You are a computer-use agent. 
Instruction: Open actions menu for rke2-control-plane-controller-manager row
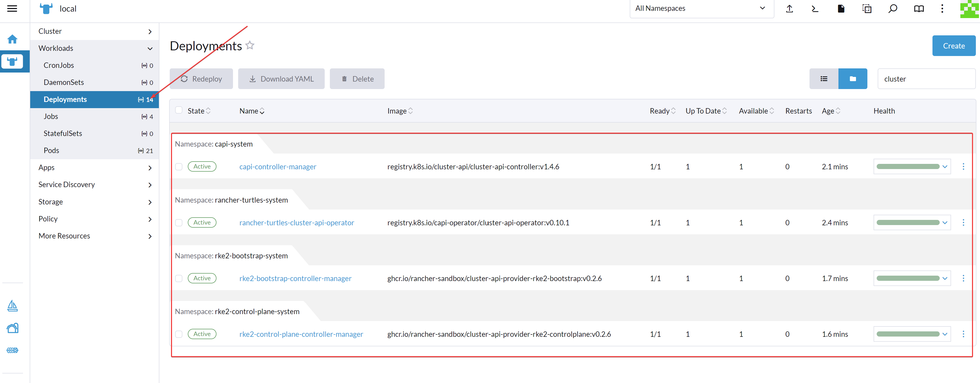pos(963,334)
